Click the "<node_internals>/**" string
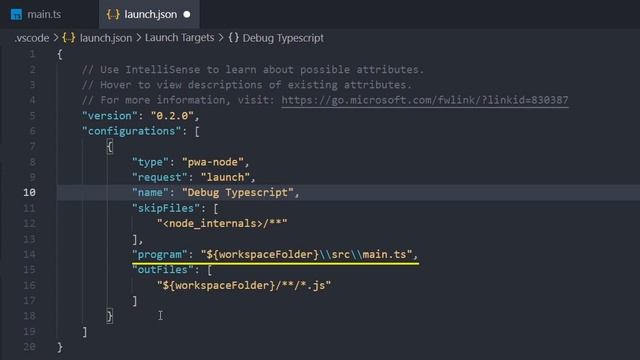The width and height of the screenshot is (640, 360). (222, 224)
